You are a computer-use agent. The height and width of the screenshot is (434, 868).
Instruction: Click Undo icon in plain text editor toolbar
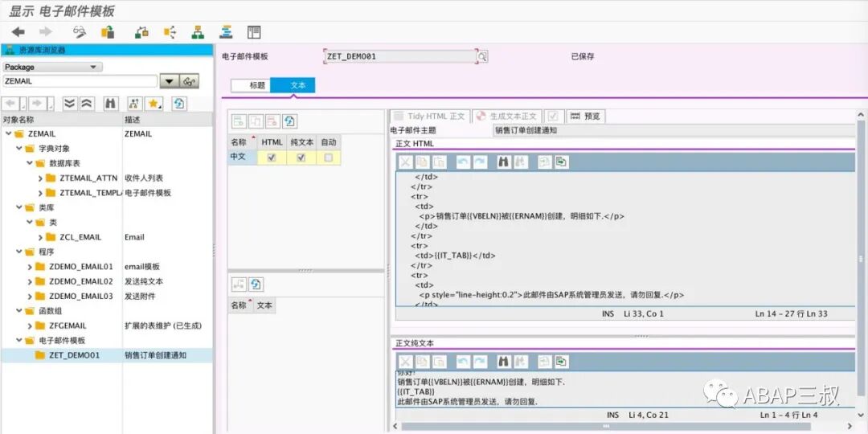(463, 362)
